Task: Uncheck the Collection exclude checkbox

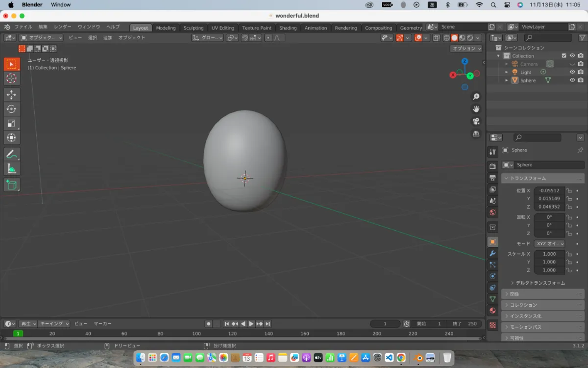Action: click(x=564, y=56)
